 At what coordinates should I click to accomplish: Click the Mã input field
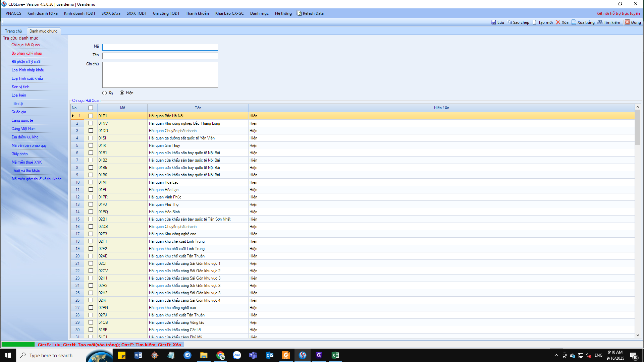(160, 47)
